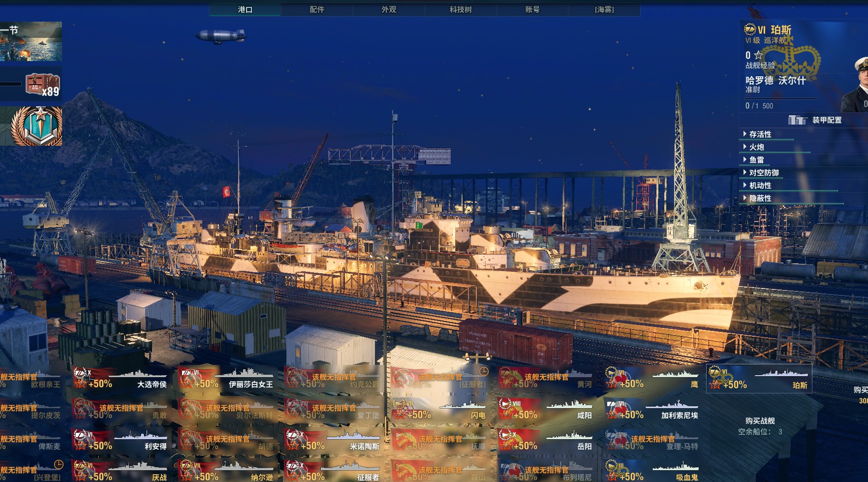Select the 查理-马特 ship card
This screenshot has height=482, width=868.
[651, 440]
